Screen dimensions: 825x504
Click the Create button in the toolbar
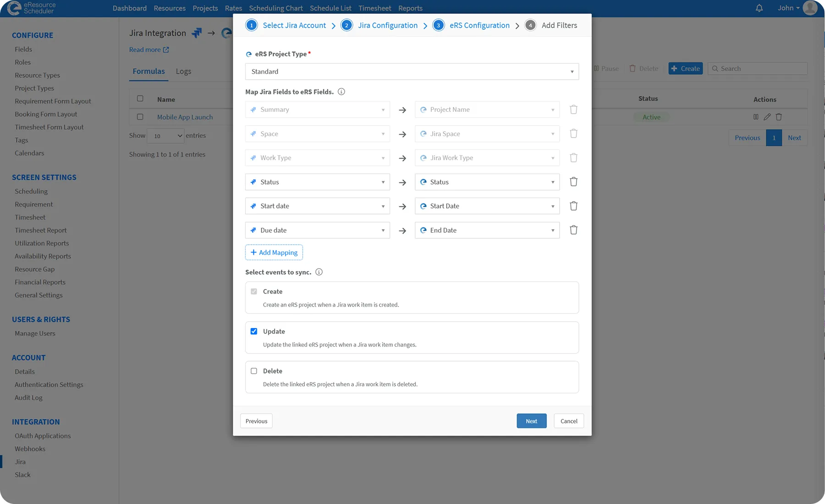pos(686,69)
